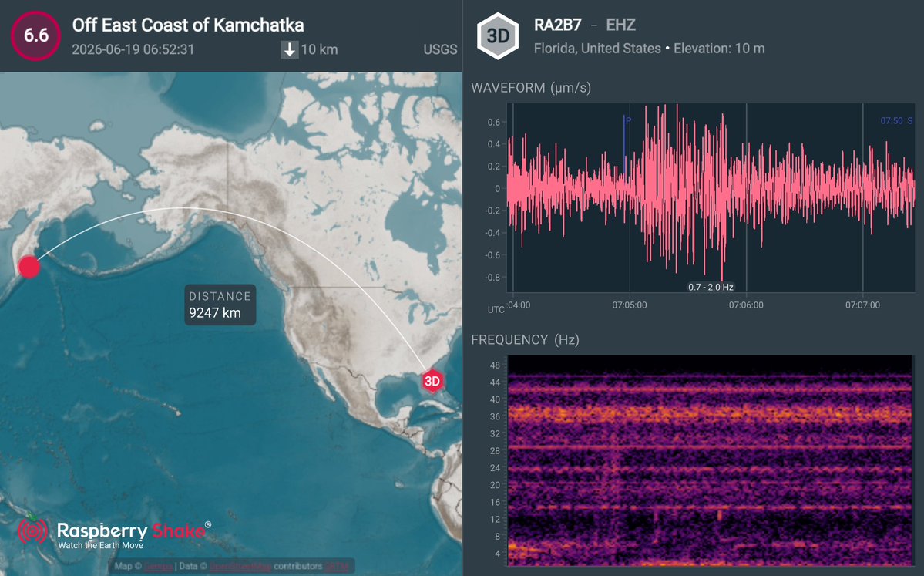Viewport: 924px width, 576px height.
Task: Click the 07:05:00 time axis label
Action: pos(630,305)
